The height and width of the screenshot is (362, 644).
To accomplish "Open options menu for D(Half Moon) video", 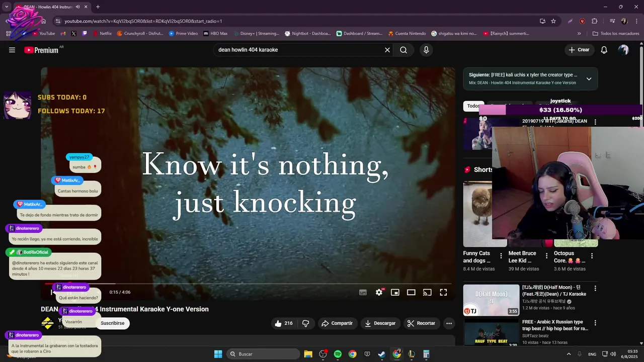I will click(x=595, y=288).
